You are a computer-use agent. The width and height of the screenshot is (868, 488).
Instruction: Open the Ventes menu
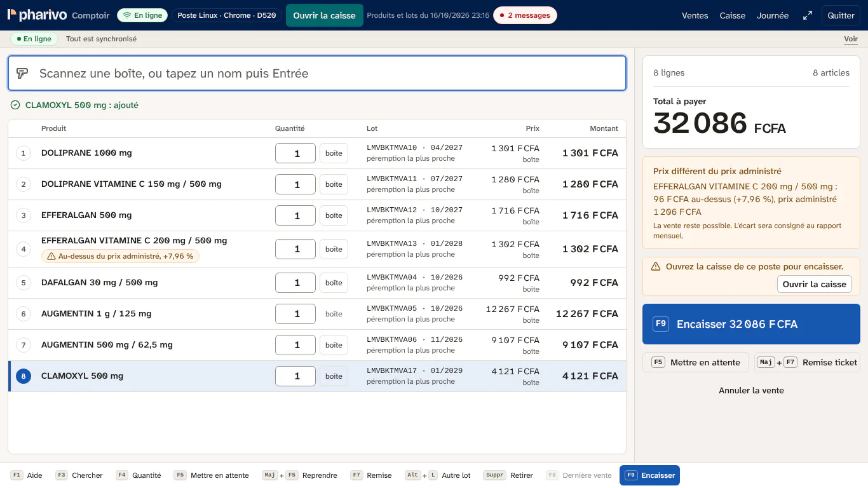695,15
